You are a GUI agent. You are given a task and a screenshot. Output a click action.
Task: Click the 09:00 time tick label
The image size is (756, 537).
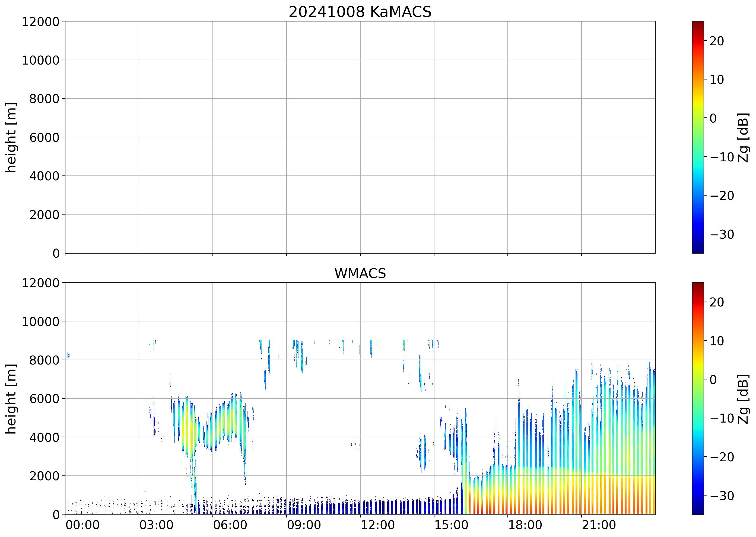click(304, 525)
